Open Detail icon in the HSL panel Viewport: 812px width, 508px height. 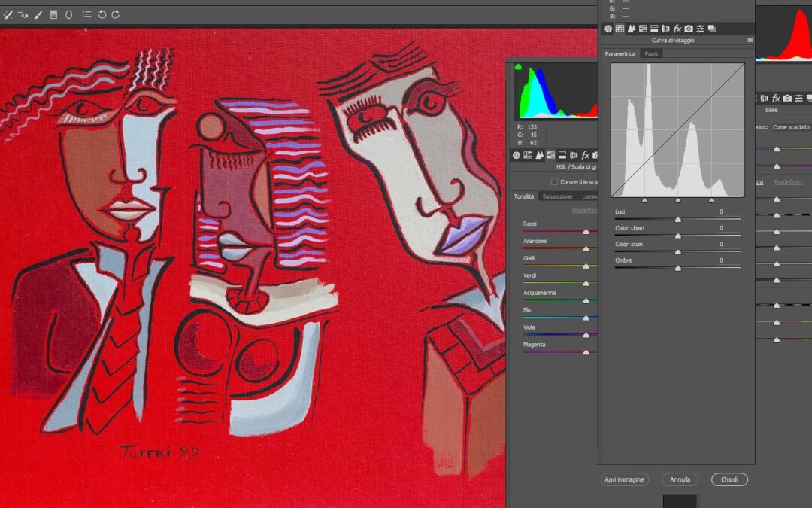540,155
